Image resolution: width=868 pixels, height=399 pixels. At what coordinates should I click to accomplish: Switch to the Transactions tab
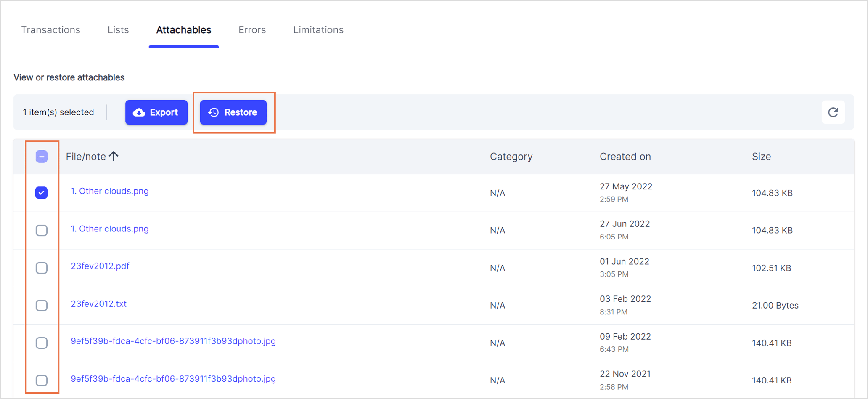(51, 29)
